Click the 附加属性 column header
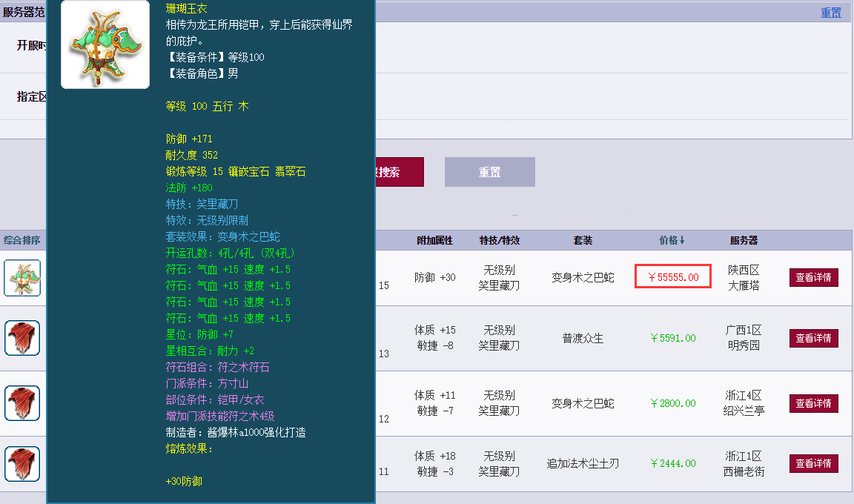Viewport: 854px width, 504px height. [435, 240]
